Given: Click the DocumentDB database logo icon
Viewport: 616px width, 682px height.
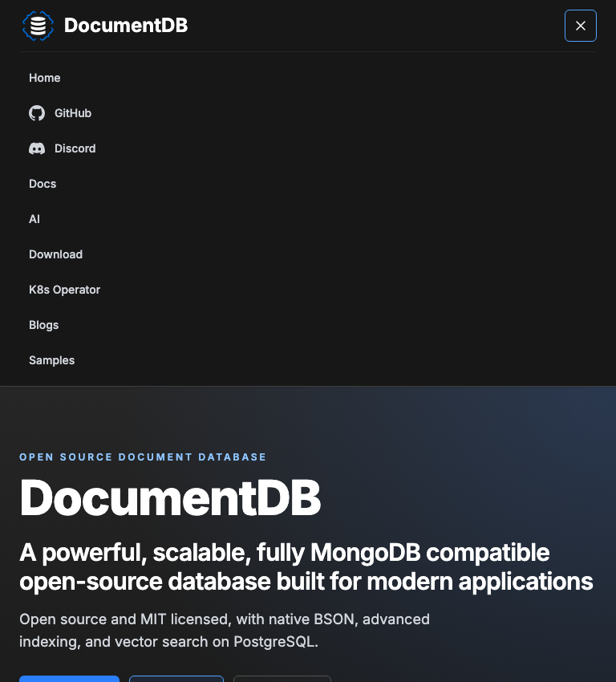Looking at the screenshot, I should (38, 26).
